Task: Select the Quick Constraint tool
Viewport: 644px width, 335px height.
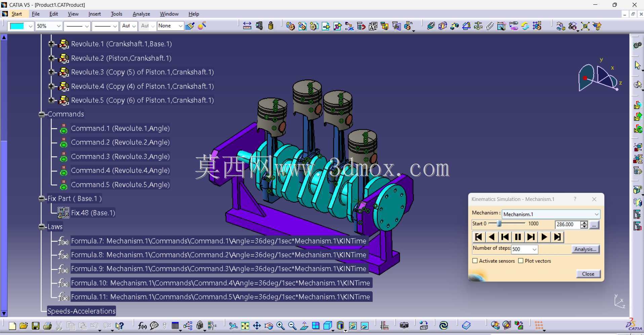Action: (x=501, y=26)
